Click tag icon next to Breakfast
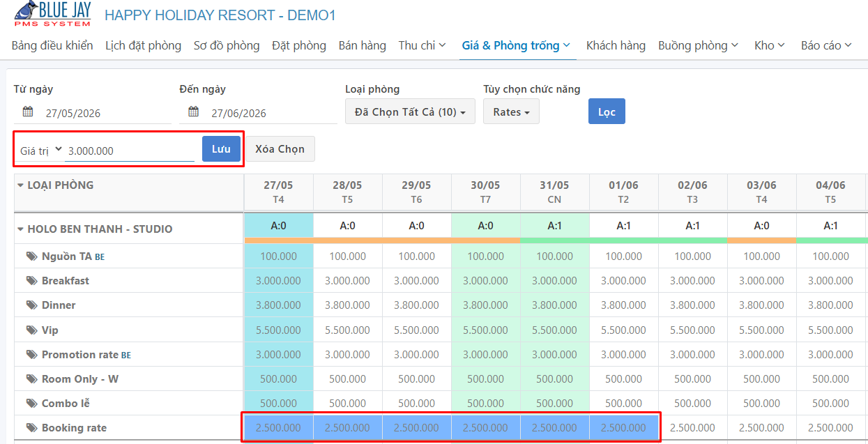Screen dimensions: 868x444 pos(31,280)
